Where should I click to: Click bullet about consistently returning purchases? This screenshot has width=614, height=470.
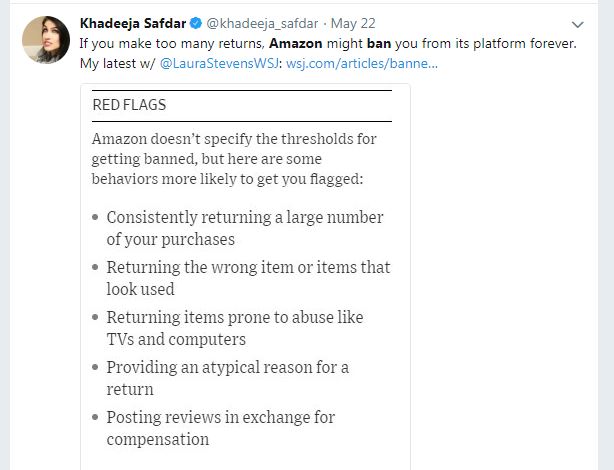(245, 228)
